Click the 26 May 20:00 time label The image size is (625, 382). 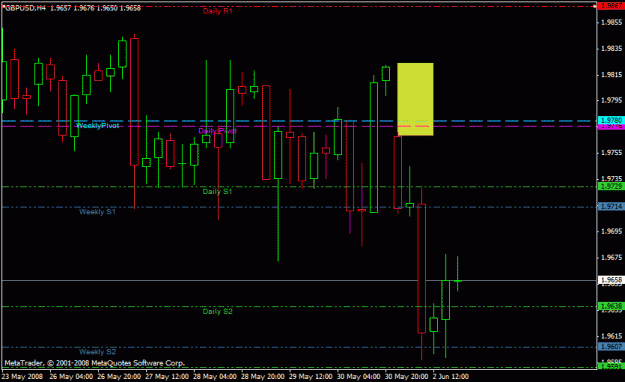[x=119, y=376]
